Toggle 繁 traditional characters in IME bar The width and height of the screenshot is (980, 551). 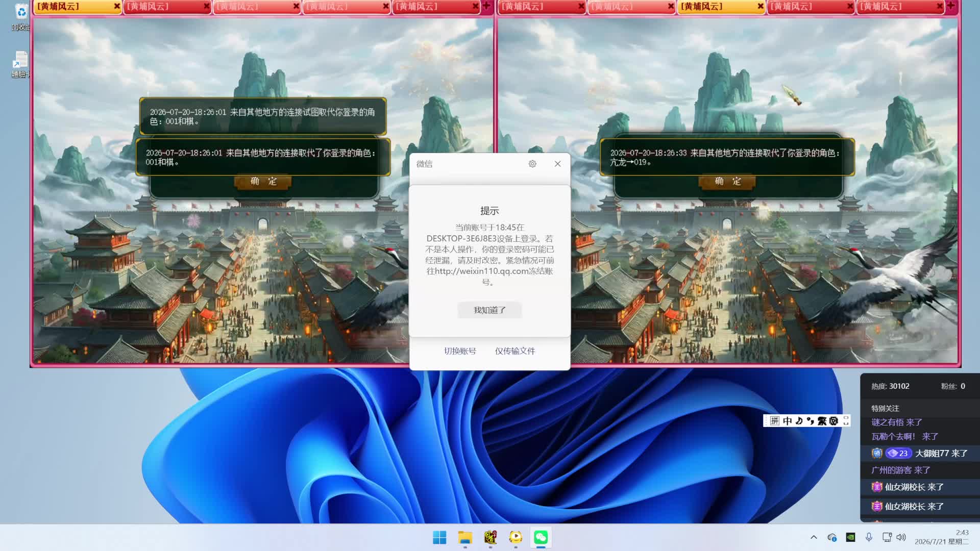(x=822, y=421)
